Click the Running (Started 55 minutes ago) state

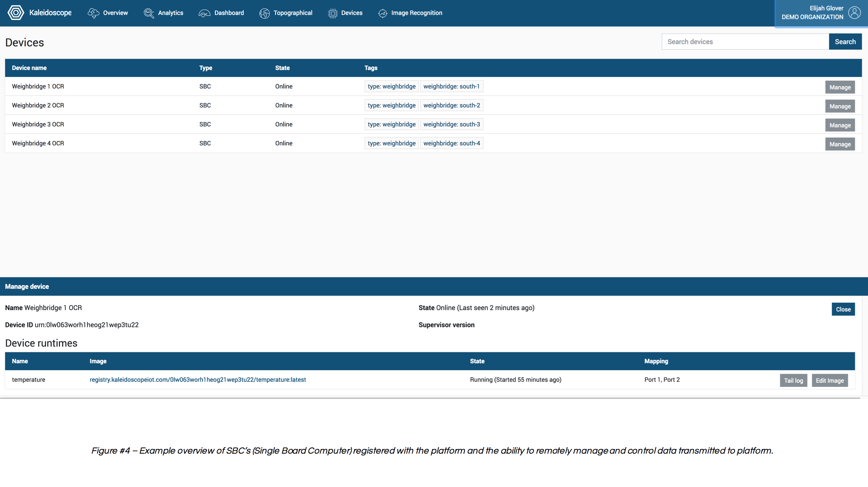(x=516, y=379)
